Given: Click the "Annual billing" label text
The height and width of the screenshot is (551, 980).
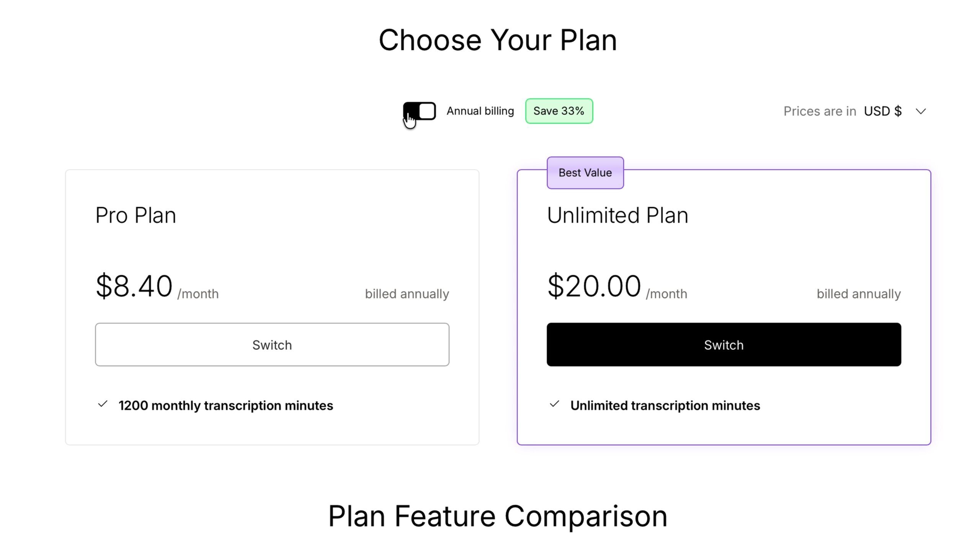Looking at the screenshot, I should tap(480, 111).
